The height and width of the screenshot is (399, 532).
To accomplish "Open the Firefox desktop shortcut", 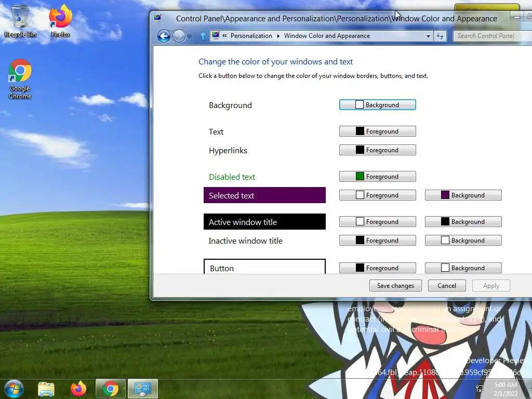I will point(60,21).
